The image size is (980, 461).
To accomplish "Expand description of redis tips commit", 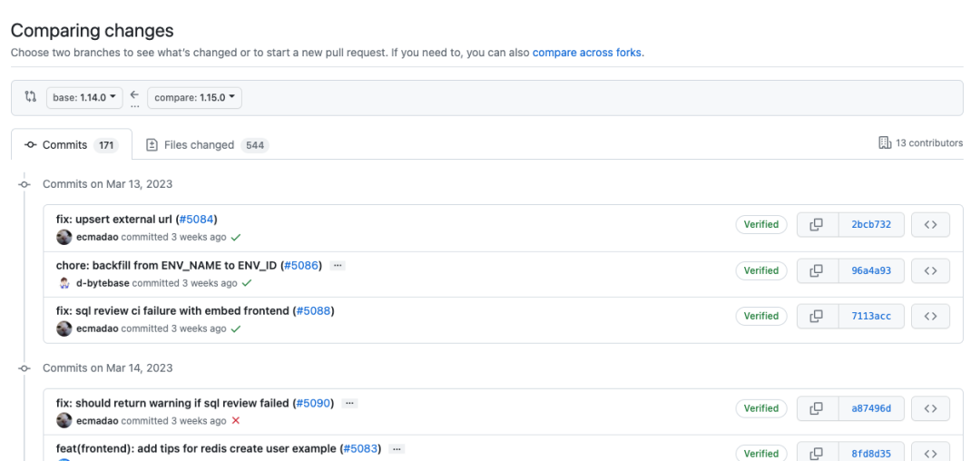I will click(x=397, y=448).
